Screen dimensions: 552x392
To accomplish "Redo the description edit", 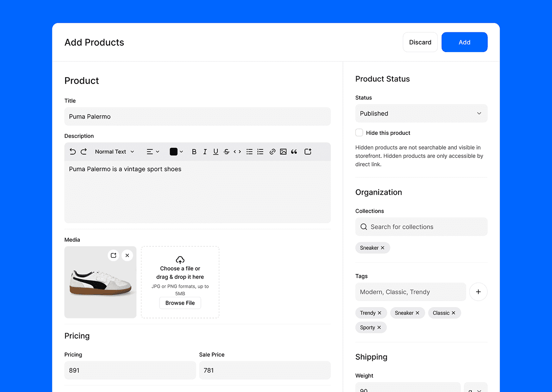I will (84, 152).
